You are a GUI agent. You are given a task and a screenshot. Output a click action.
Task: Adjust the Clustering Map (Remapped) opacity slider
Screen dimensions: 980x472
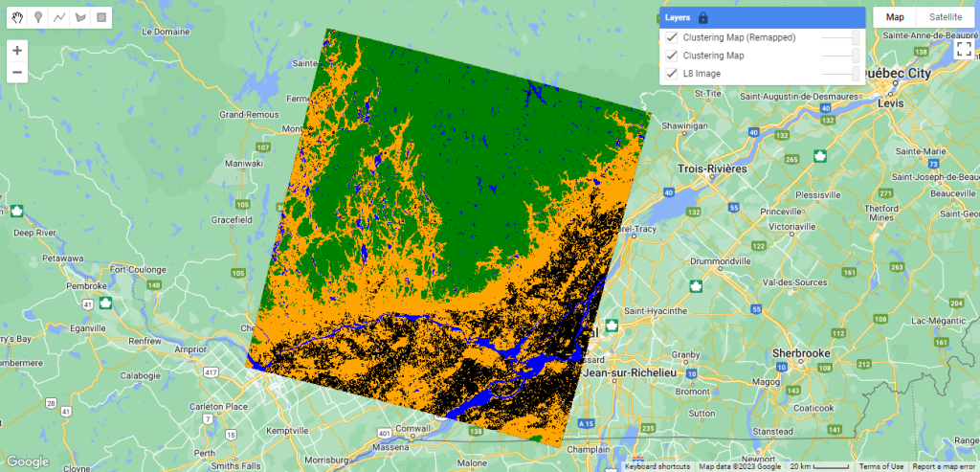click(855, 37)
